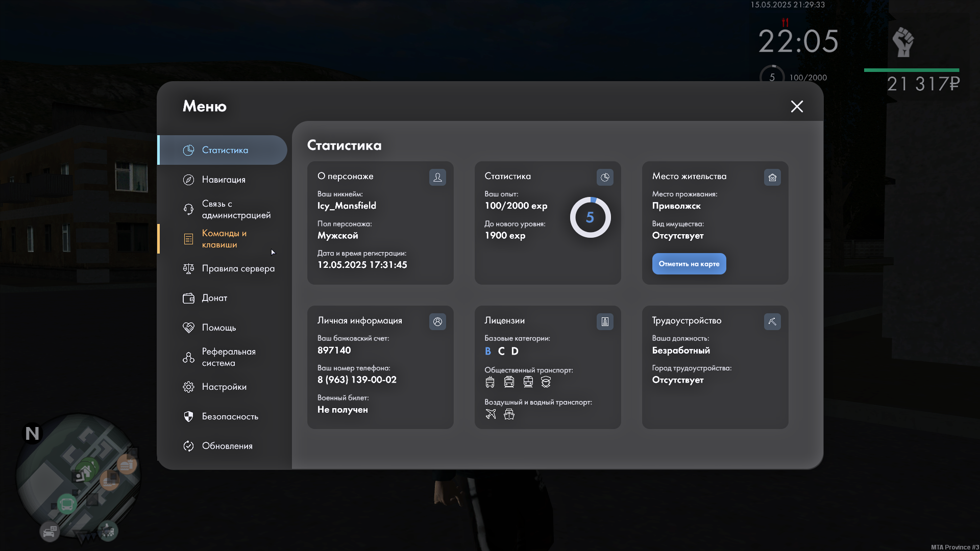This screenshot has width=980, height=551.
Task: Click the green health bar in HUD
Action: [911, 70]
